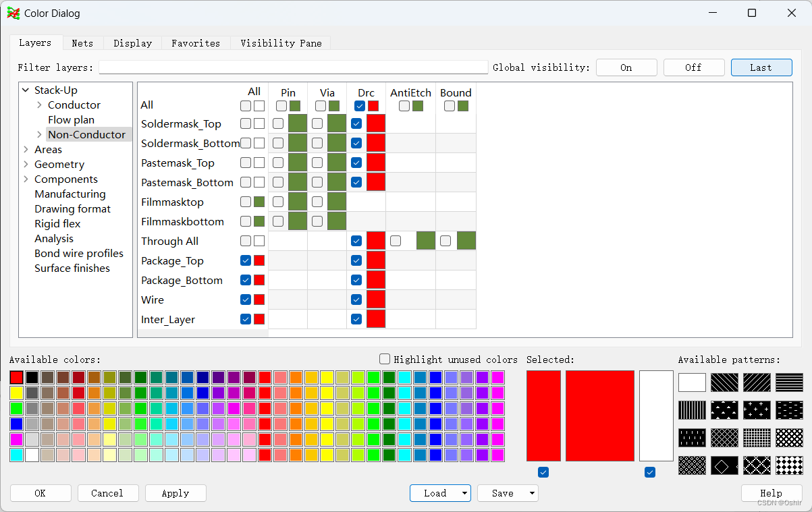Viewport: 812px width, 512px height.
Task: Switch to the Nets tab
Action: (x=82, y=43)
